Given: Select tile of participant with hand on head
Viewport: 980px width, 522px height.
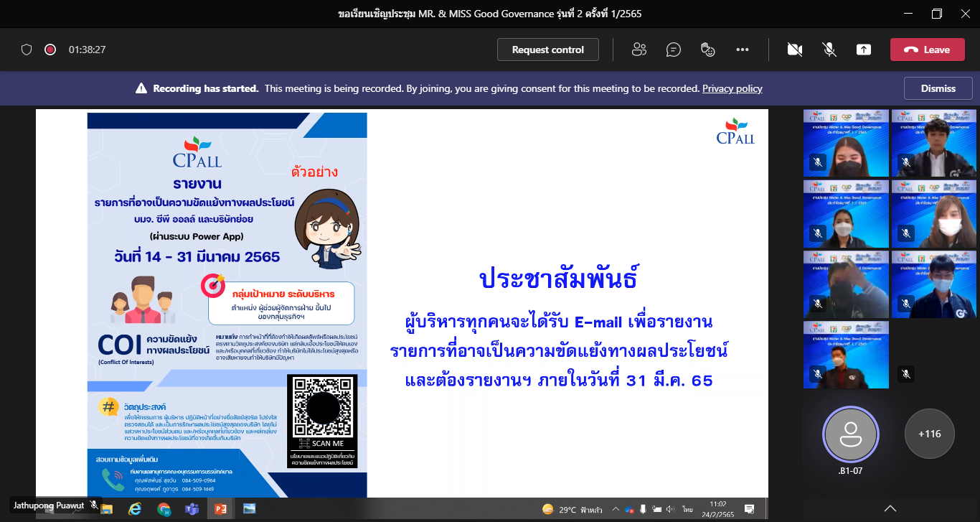Looking at the screenshot, I should pyautogui.click(x=846, y=284).
